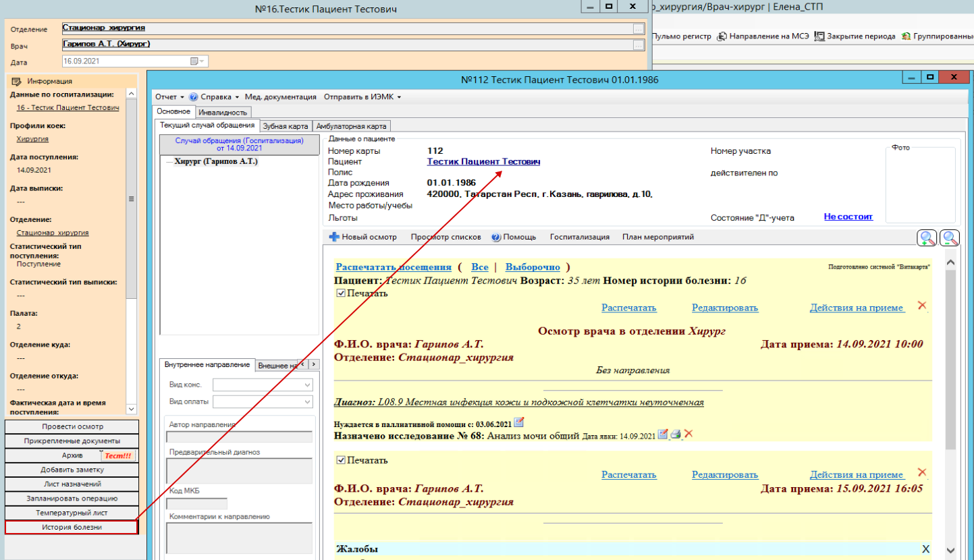Click Направление на МСЭ toolbar icon in background window

722,36
